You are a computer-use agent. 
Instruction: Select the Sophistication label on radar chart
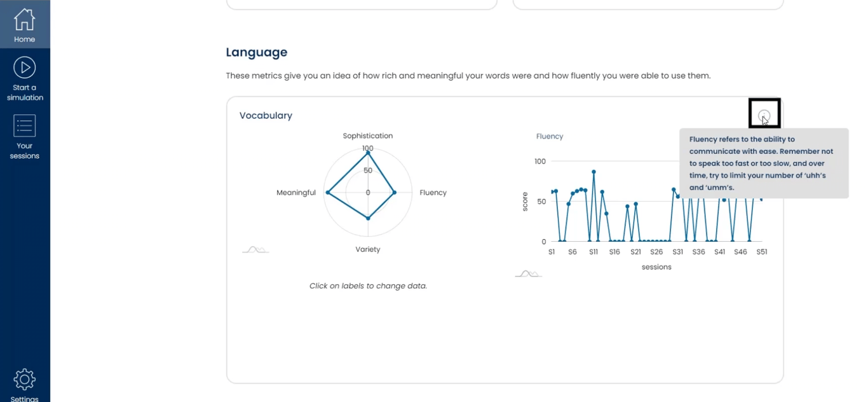[368, 136]
